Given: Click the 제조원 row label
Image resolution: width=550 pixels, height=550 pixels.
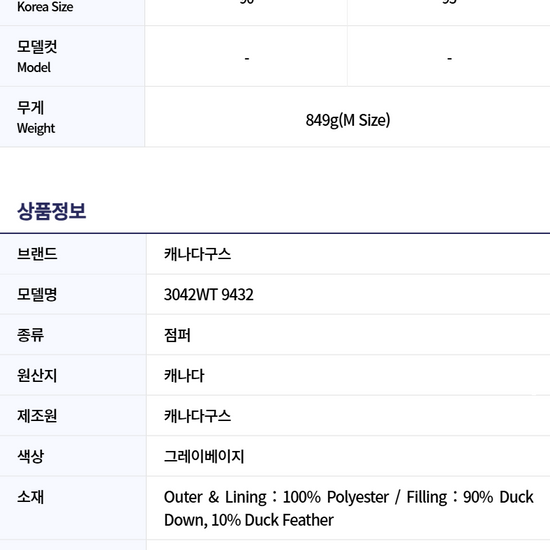Looking at the screenshot, I should tap(37, 416).
